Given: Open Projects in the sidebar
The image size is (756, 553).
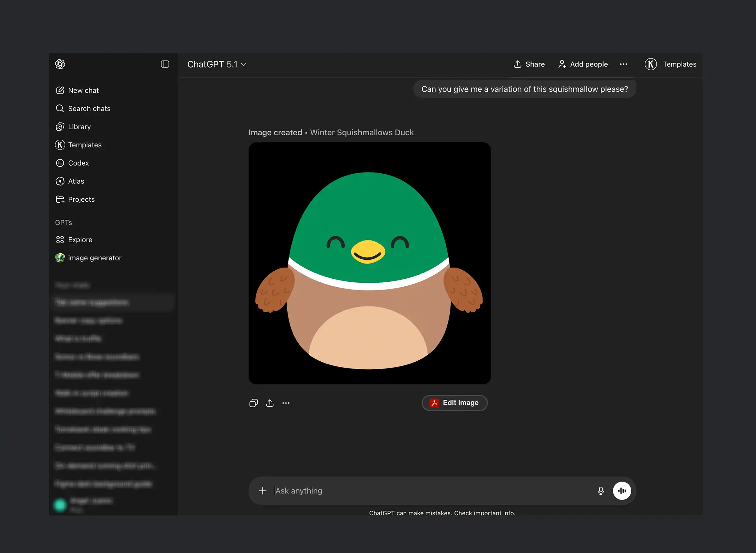Looking at the screenshot, I should [x=75, y=200].
